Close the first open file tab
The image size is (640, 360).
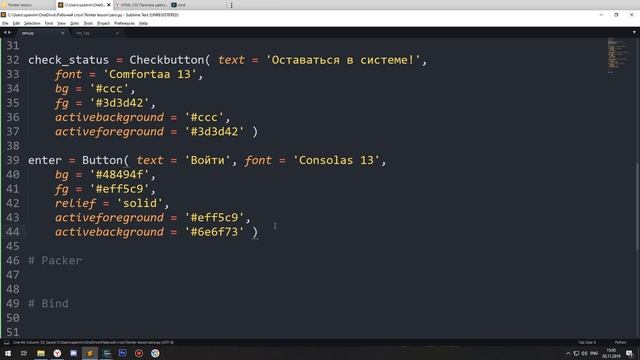62,33
